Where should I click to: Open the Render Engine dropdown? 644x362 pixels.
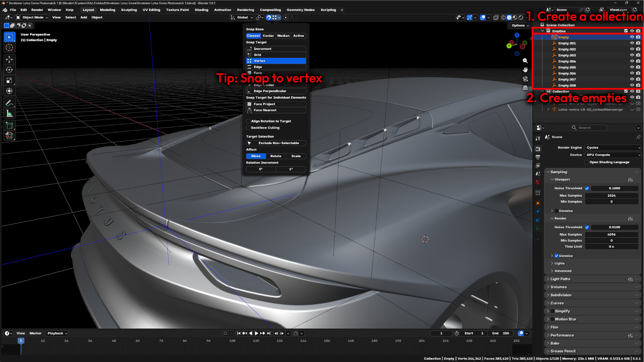point(613,147)
